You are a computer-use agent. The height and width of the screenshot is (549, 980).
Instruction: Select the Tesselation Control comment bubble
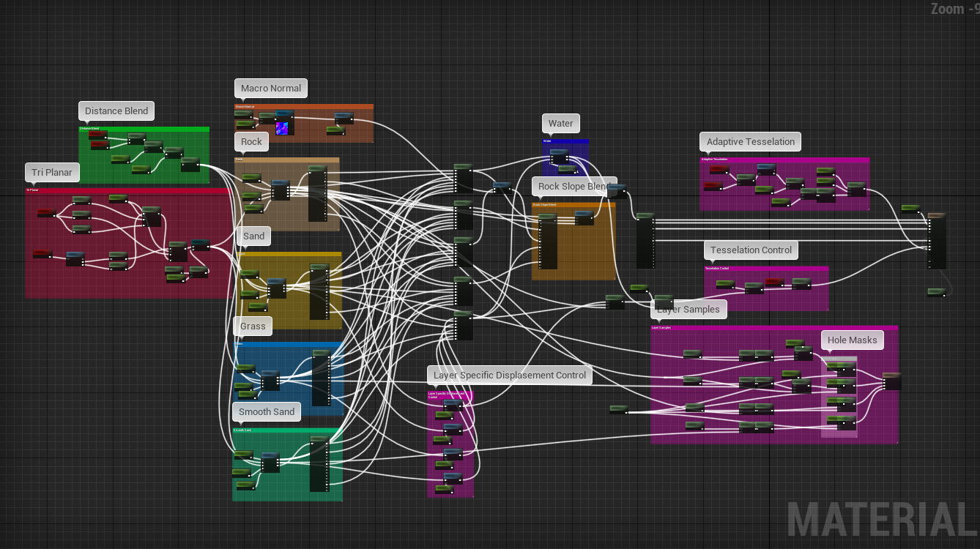point(751,250)
